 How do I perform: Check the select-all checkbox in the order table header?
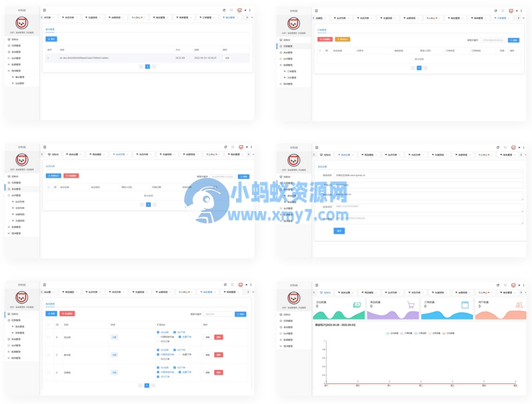(x=321, y=51)
